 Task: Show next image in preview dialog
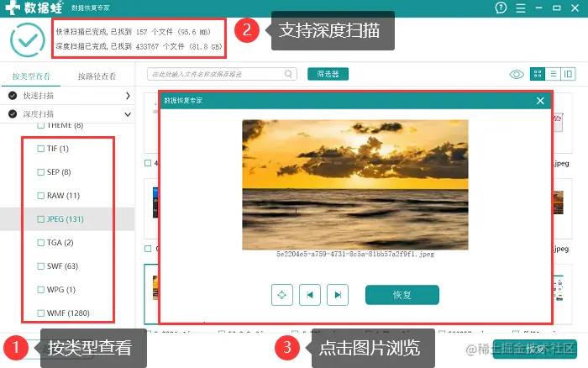[x=338, y=295]
